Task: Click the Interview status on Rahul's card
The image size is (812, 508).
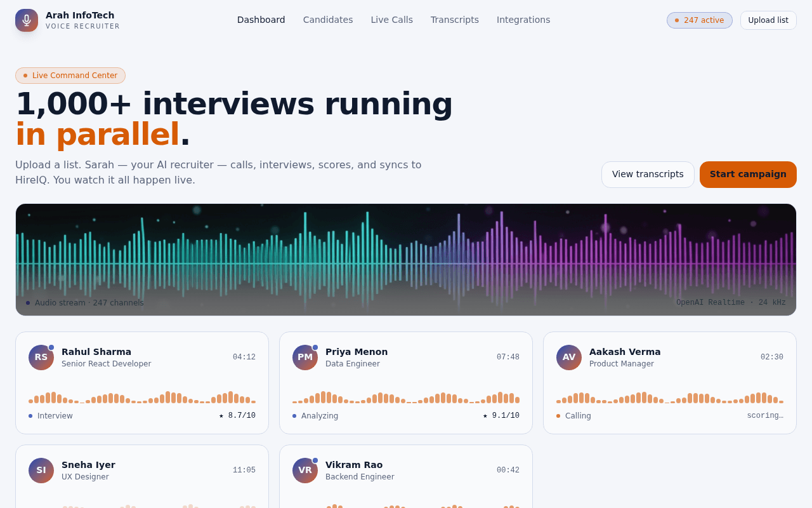Action: tap(51, 416)
